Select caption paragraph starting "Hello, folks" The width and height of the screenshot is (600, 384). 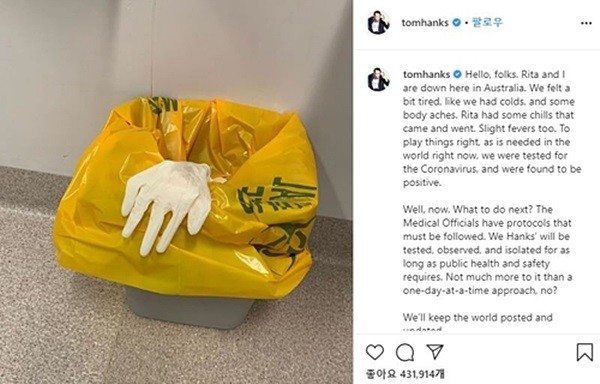pyautogui.click(x=492, y=129)
